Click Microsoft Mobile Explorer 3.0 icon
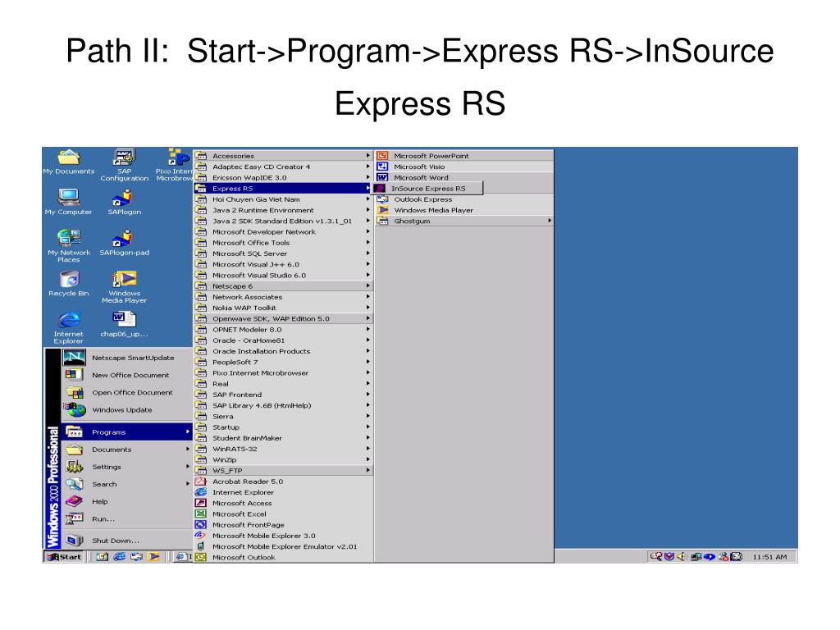The width and height of the screenshot is (840, 630). pos(201,536)
